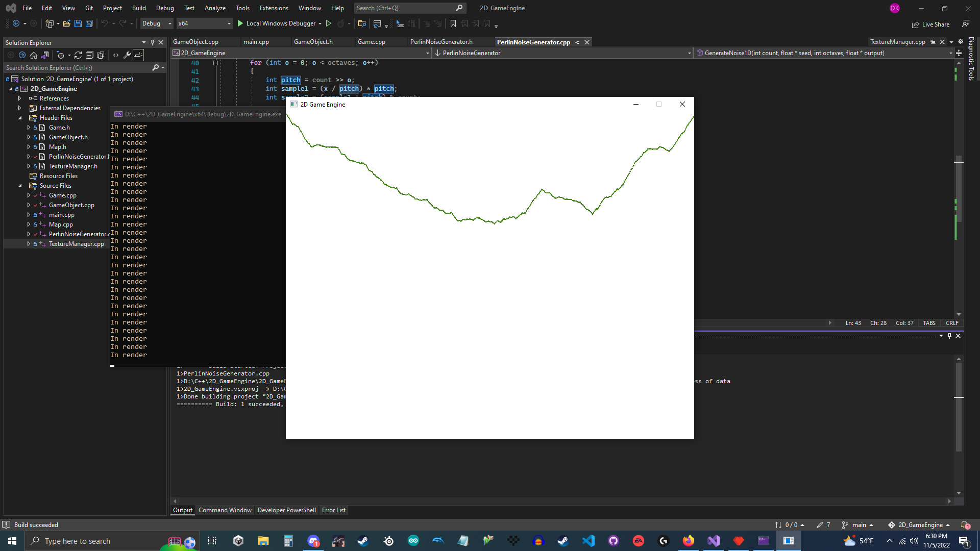Unpin the Solution Explorer panel
This screenshot has height=551, width=980.
click(x=152, y=42)
